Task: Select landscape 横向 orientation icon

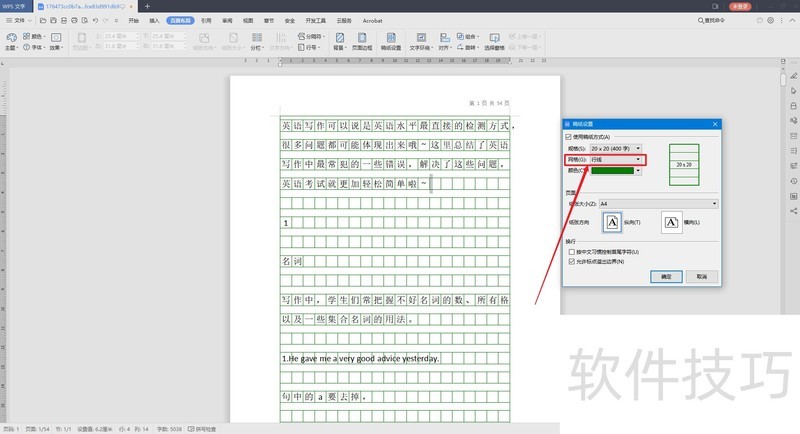Action: pos(672,222)
